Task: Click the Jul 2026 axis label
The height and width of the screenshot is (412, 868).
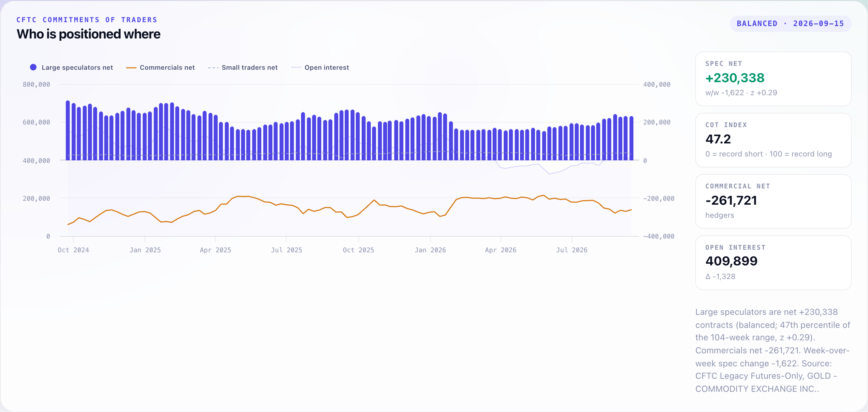Action: pyautogui.click(x=572, y=250)
